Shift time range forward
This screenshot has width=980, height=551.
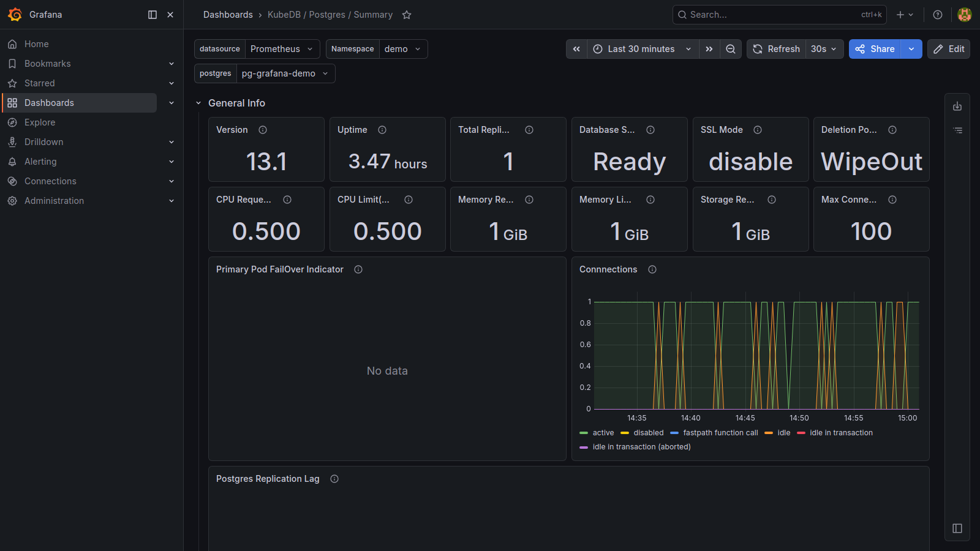click(709, 49)
